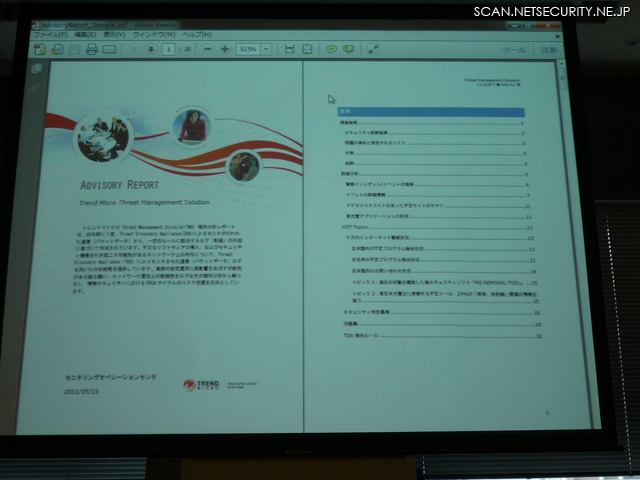
Task: Go to the next page arrow
Action: (150, 48)
